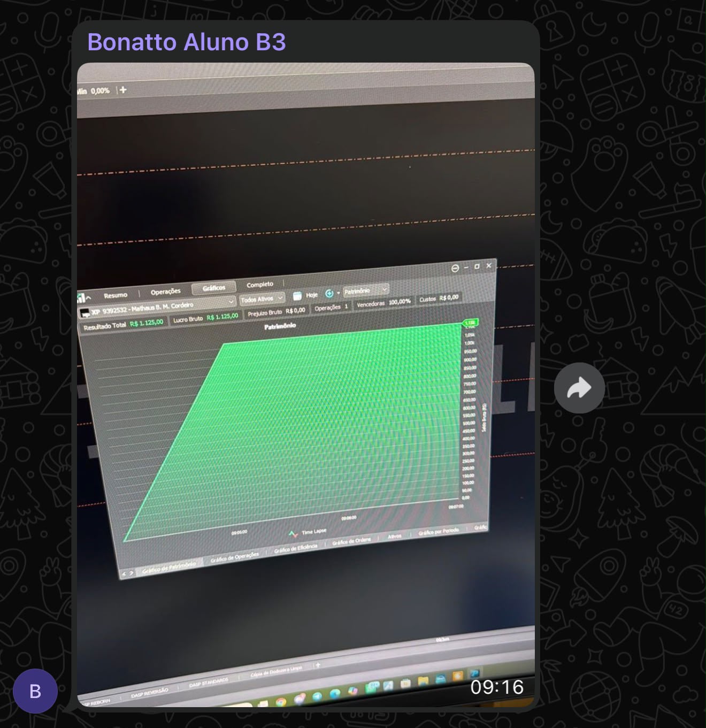Open Chrome from the photographed taskbar
This screenshot has width=706, height=728.
tap(281, 701)
